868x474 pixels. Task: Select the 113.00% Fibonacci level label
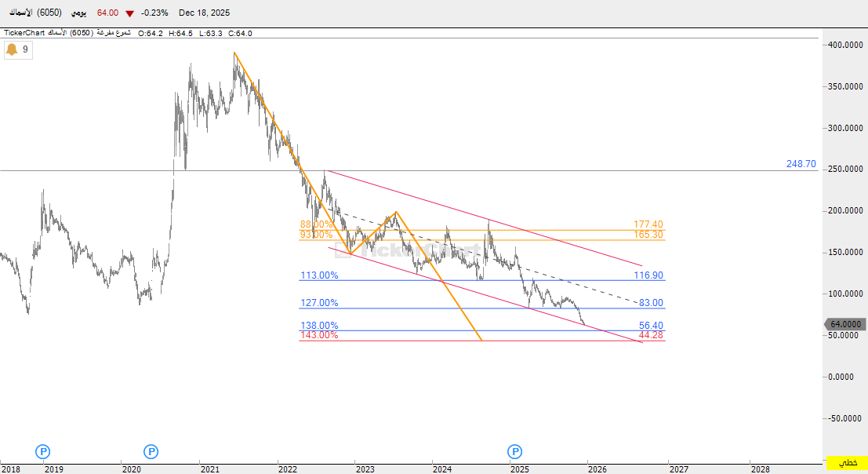(x=319, y=275)
